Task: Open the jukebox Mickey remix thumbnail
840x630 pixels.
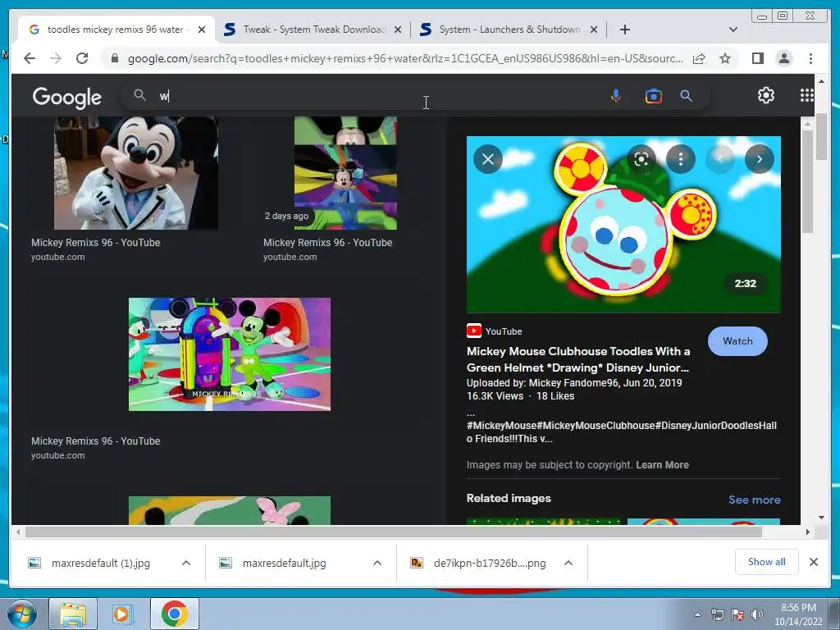Action: [x=230, y=354]
